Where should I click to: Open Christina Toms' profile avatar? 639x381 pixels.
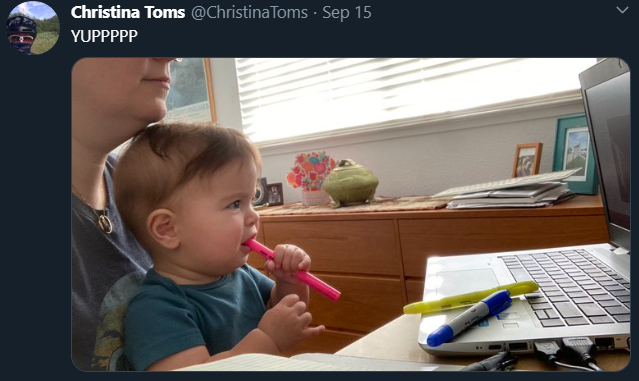[33, 28]
